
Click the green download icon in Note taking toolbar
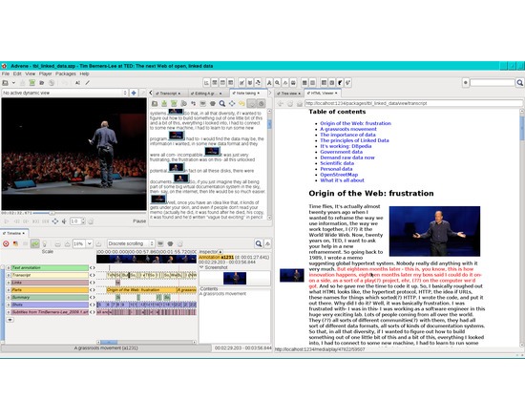pyautogui.click(x=164, y=103)
